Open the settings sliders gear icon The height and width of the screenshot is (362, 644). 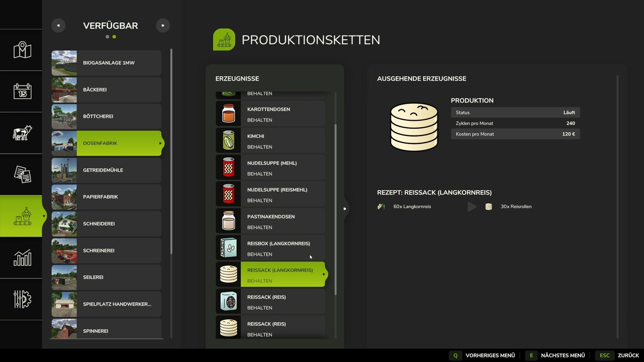click(x=22, y=299)
